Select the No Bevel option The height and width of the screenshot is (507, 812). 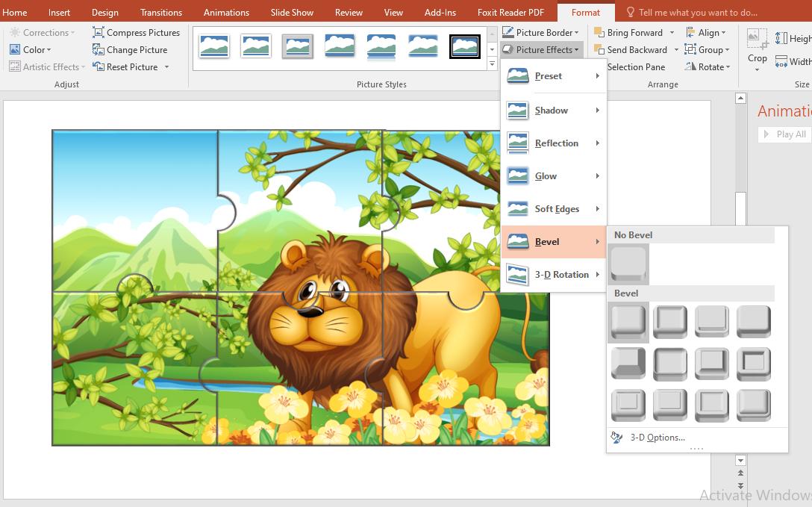pos(628,264)
